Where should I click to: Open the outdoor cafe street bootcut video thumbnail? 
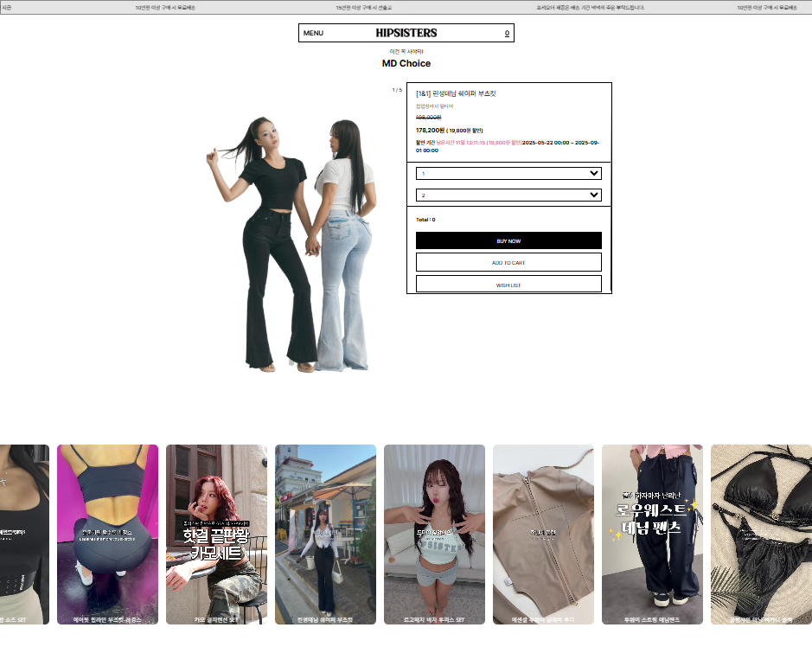click(x=325, y=534)
